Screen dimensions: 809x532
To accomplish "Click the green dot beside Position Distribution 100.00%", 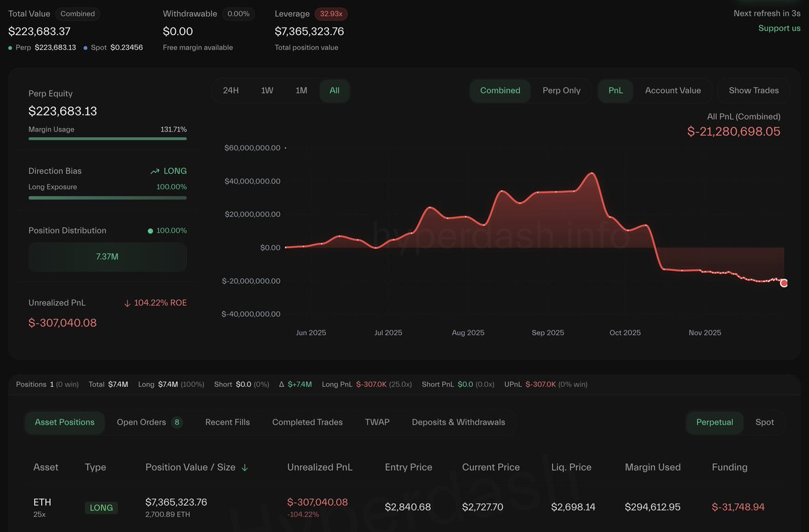I will pyautogui.click(x=150, y=231).
